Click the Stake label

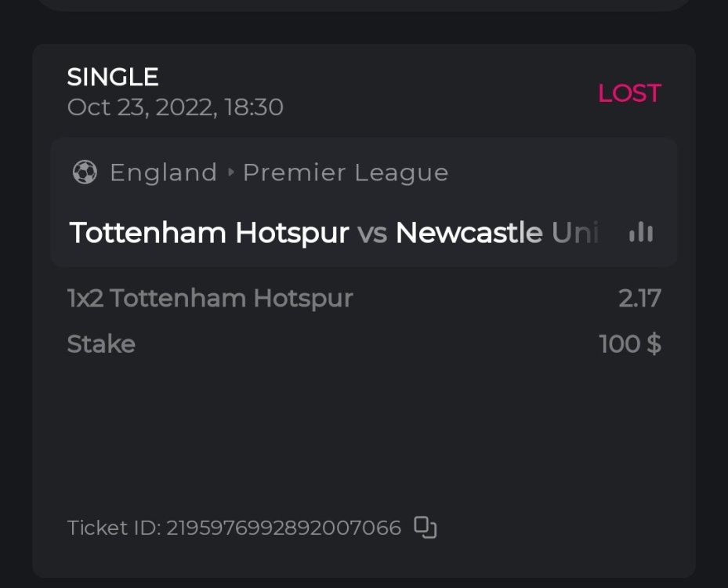coord(101,344)
